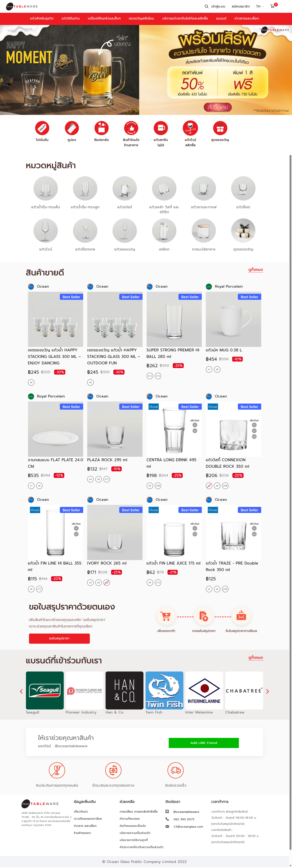Click the search magnifier icon in header
The width and height of the screenshot is (292, 868).
[206, 6]
